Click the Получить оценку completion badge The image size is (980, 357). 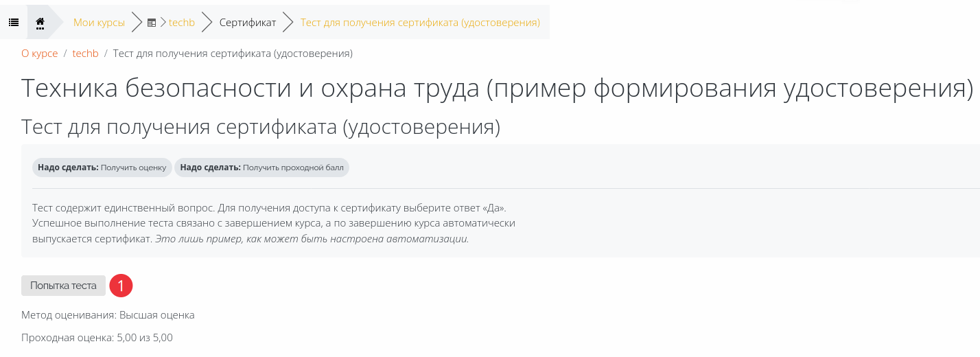(x=102, y=168)
